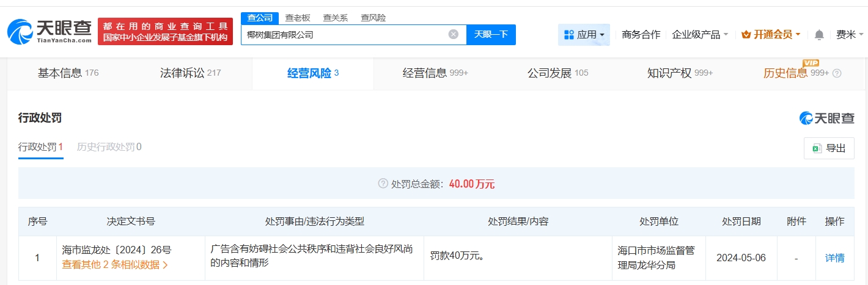Image resolution: width=868 pixels, height=285 pixels.
Task: Click the help icon beside 历史信息
Action: point(837,73)
